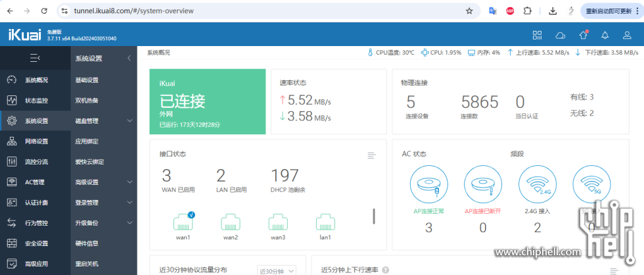The image size is (644, 275).
Task: Click the CPU: 1.95% status
Action: [x=442, y=53]
